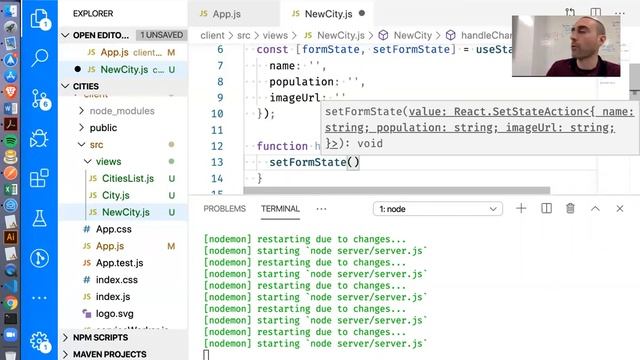Viewport: 640px width, 360px height.
Task: Click the presenter webcam thumbnail
Action: coord(566,46)
